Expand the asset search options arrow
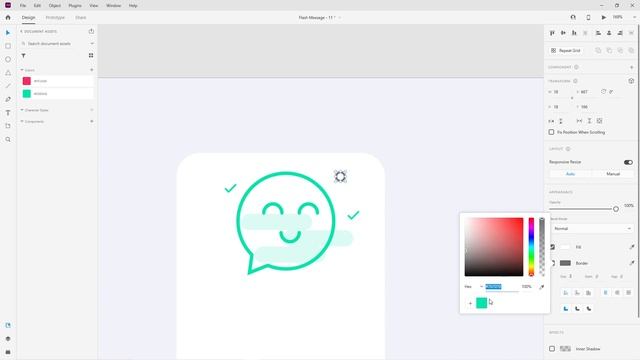Screen dimensions: 640x360 click(92, 43)
